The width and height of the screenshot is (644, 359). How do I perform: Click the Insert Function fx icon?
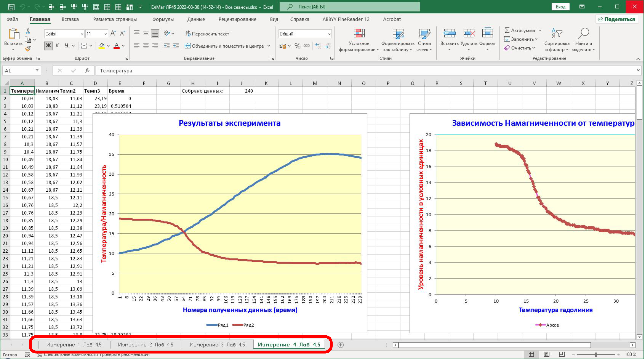click(x=87, y=71)
